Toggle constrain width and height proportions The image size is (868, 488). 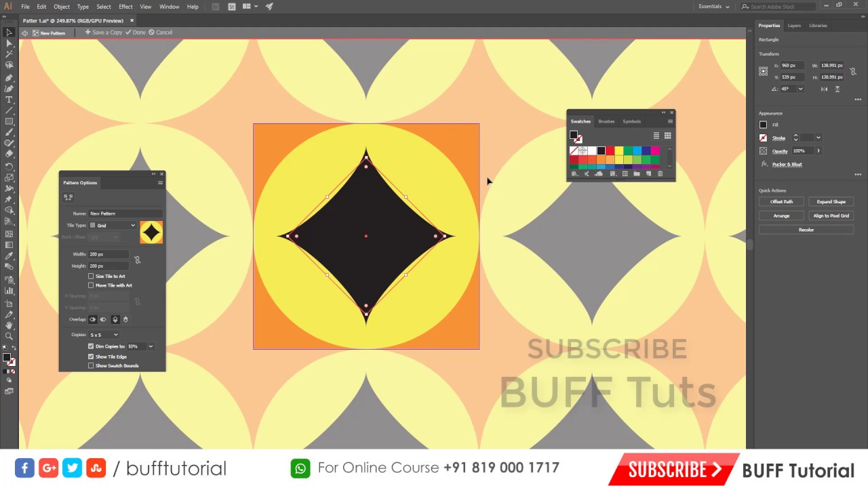tap(853, 71)
